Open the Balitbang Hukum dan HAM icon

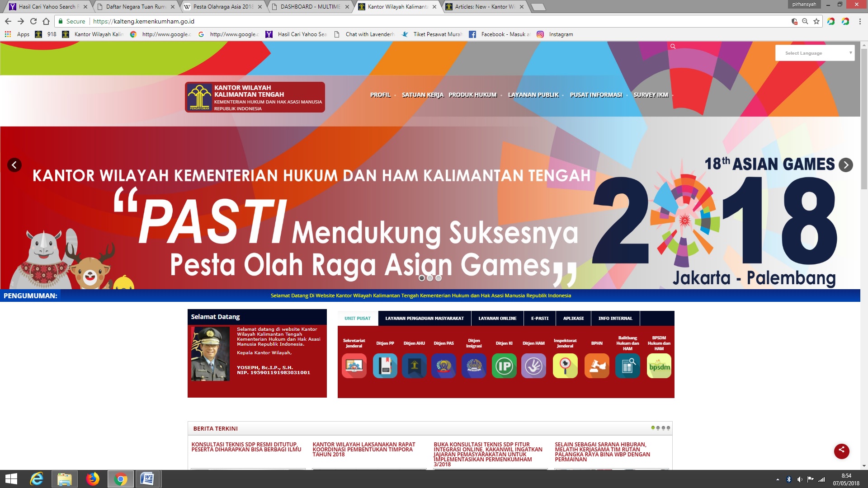coord(627,366)
